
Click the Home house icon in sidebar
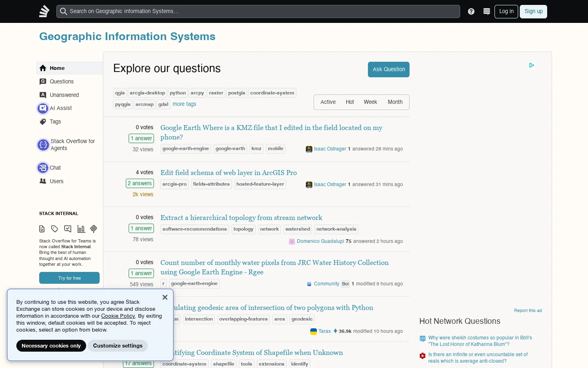(x=43, y=68)
